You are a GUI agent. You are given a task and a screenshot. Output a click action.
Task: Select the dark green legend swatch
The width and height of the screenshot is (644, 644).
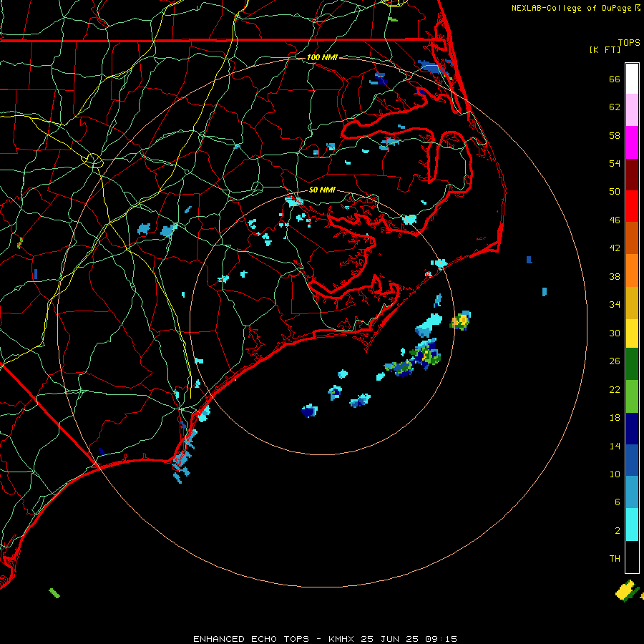(x=632, y=364)
